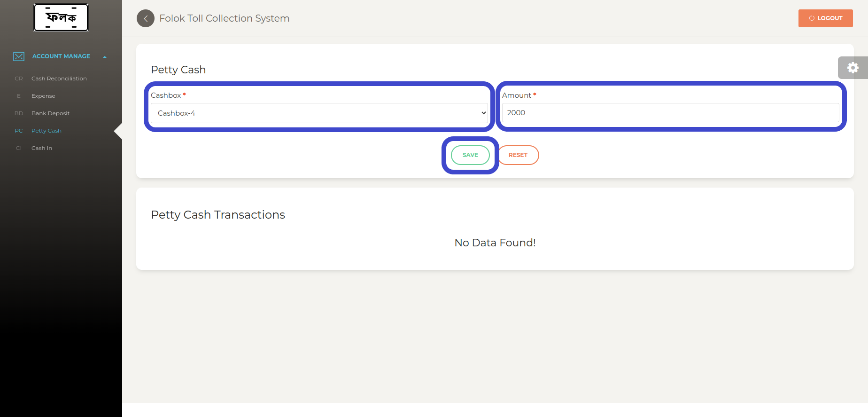The height and width of the screenshot is (417, 868).
Task: Click the Account Manage envelope icon
Action: [x=19, y=56]
